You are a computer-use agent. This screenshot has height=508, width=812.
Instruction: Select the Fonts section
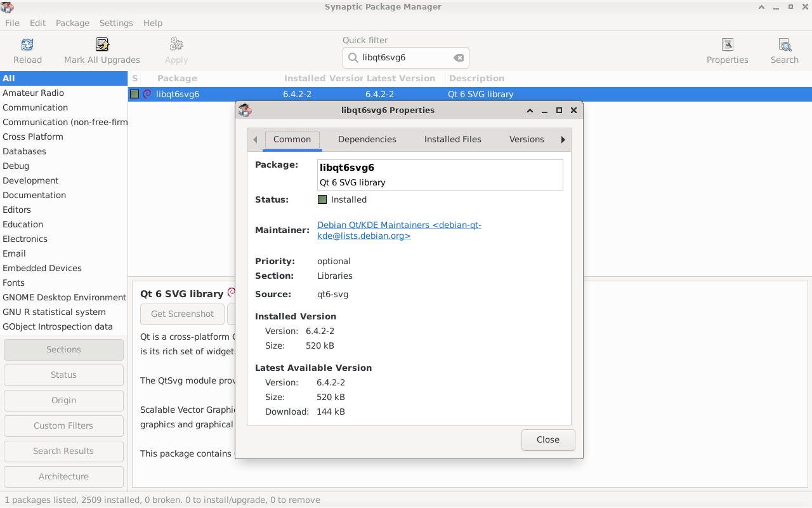click(63, 283)
